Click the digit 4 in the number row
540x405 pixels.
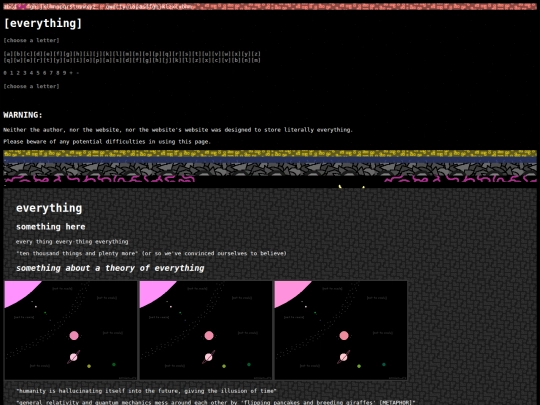tap(31, 73)
